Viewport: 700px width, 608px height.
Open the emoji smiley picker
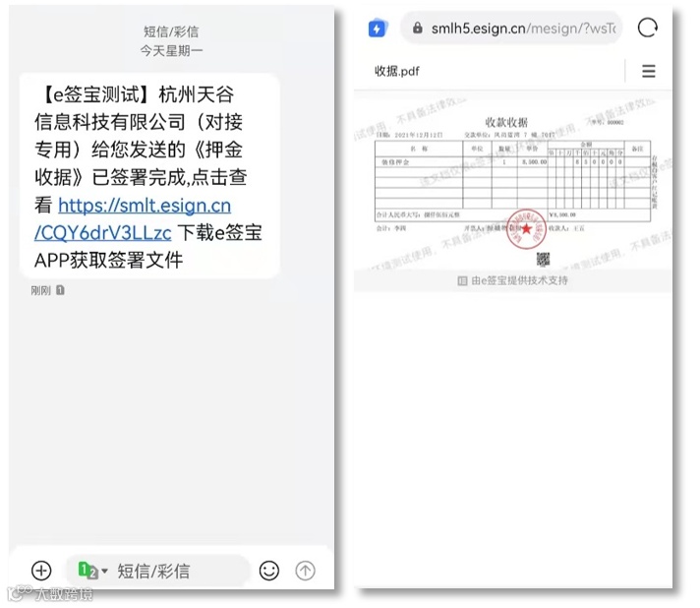[269, 571]
